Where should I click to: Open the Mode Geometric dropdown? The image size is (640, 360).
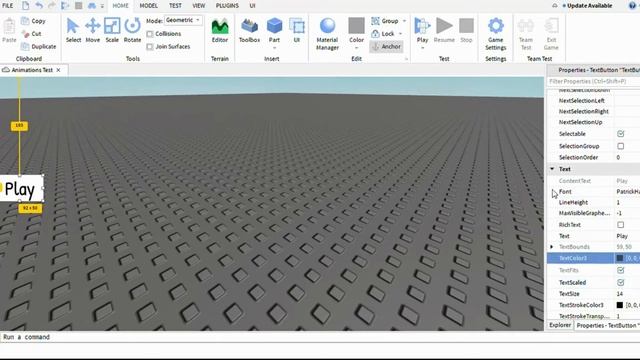[x=183, y=20]
